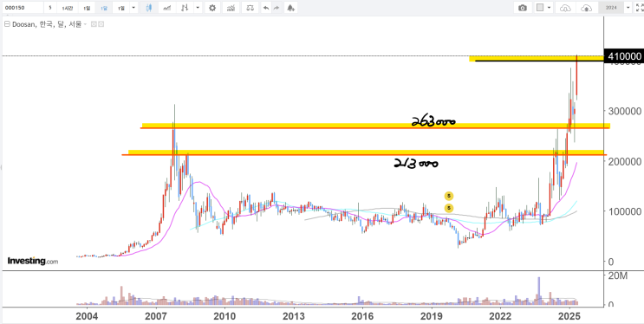This screenshot has height=324, width=644.
Task: Click the upper yellow dividend marker
Action: [449, 196]
